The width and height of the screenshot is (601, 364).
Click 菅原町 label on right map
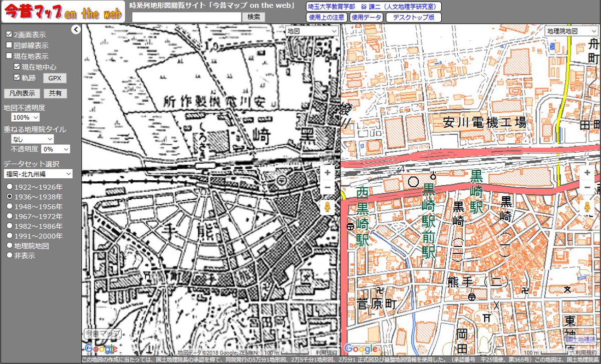[x=377, y=303]
